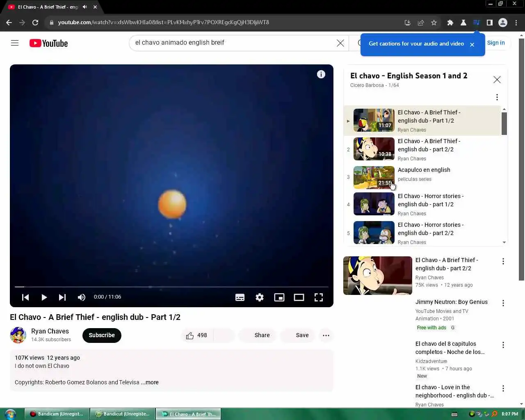The width and height of the screenshot is (525, 420).
Task: Open Cicero Barbosa playlist owner link
Action: 367,85
